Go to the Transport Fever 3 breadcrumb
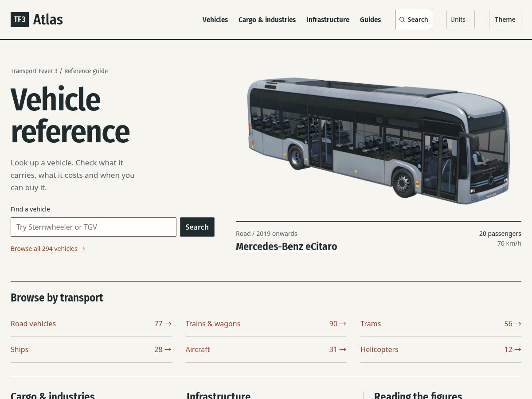This screenshot has height=399, width=532. point(34,71)
